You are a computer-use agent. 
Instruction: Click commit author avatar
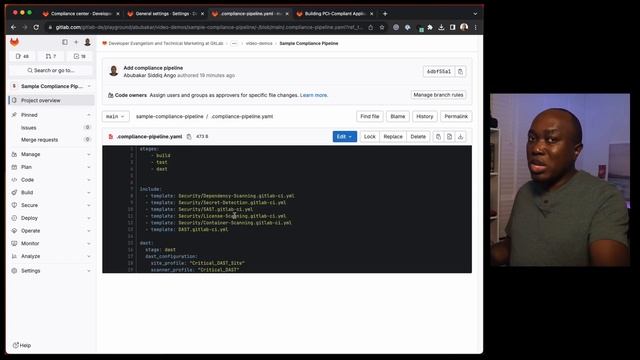113,71
